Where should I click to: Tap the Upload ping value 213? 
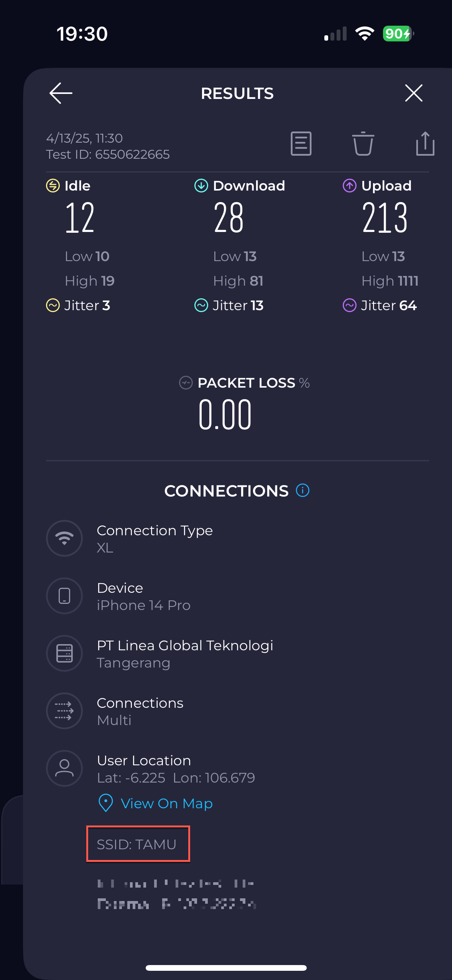click(x=385, y=218)
